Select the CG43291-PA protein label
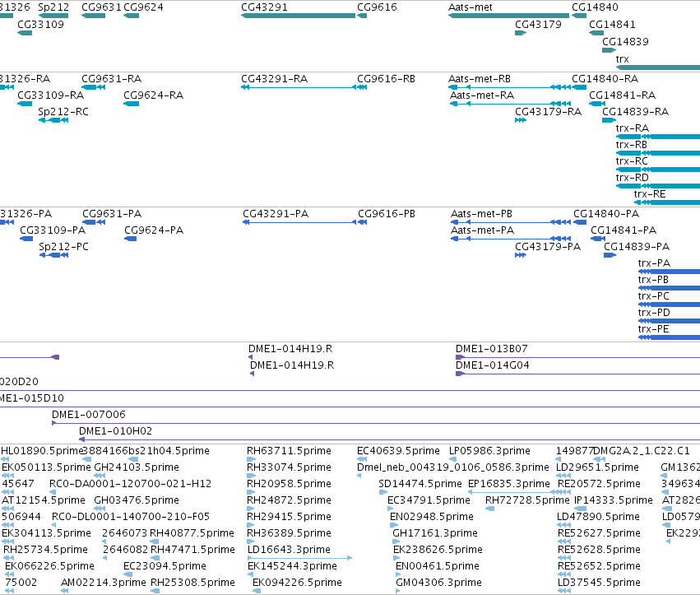Viewport: 700px width, 595px height. pyautogui.click(x=276, y=214)
